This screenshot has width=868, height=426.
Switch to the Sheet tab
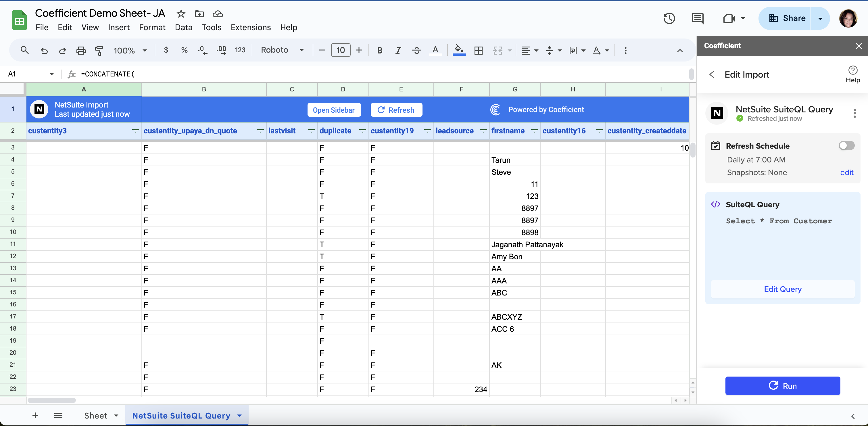pyautogui.click(x=96, y=416)
